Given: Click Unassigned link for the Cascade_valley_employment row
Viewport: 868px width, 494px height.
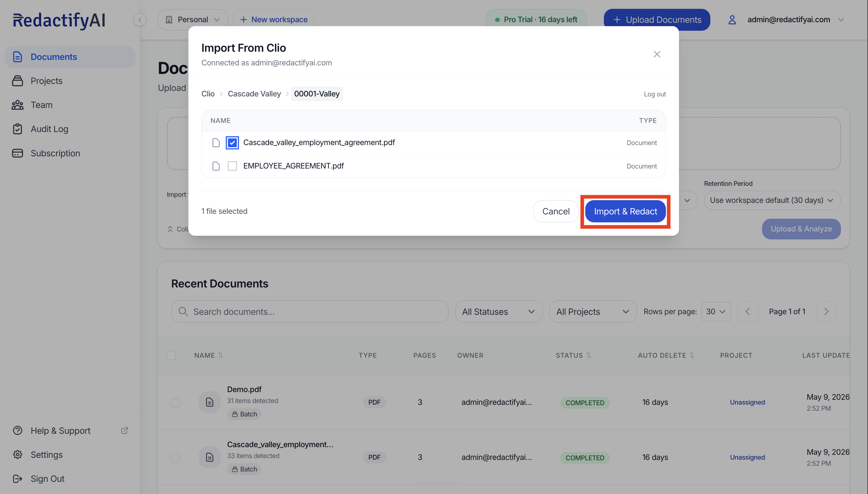Looking at the screenshot, I should [747, 457].
